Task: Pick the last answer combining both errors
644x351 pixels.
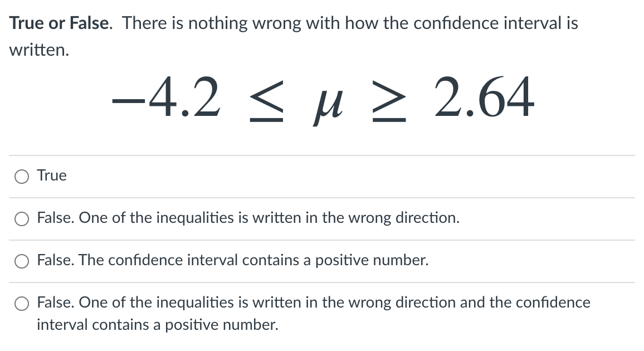Action: click(21, 304)
